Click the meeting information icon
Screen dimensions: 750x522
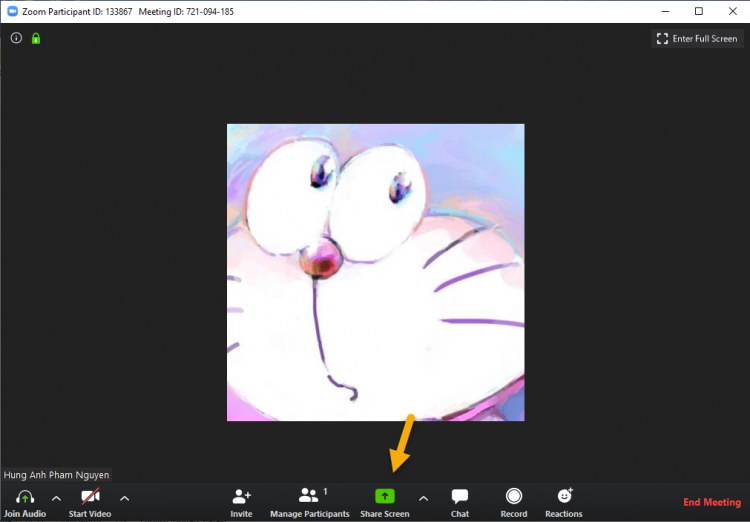(16, 39)
